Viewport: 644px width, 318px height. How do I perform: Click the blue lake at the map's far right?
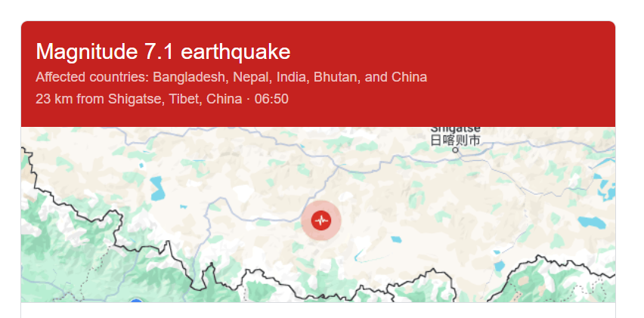pos(591,222)
